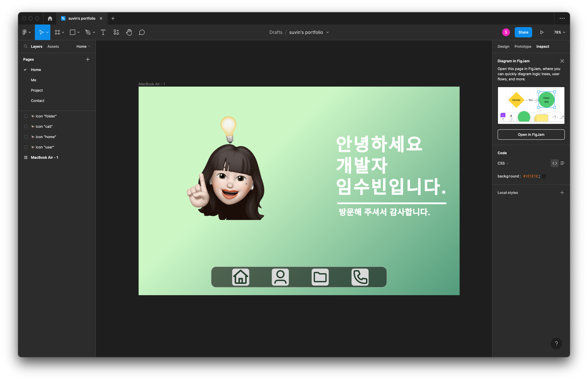Select the Me page
This screenshot has width=588, height=381.
tap(34, 80)
